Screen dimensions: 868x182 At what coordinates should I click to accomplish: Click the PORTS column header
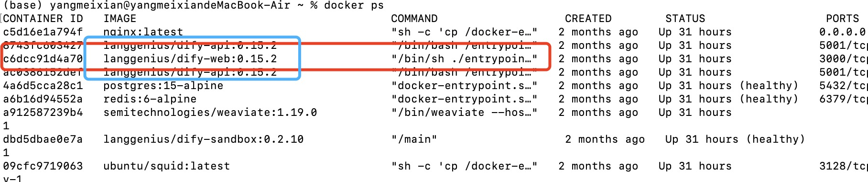(843, 19)
